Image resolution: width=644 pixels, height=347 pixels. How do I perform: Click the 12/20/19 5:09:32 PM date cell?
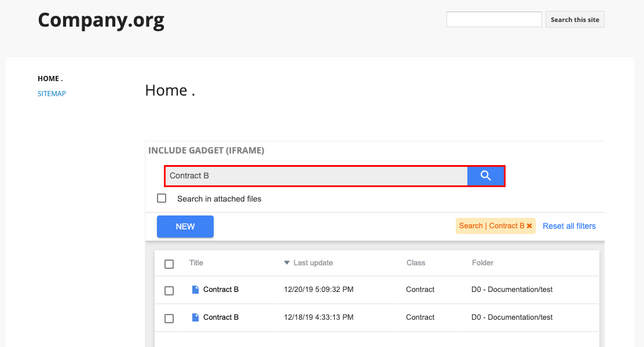coord(319,290)
